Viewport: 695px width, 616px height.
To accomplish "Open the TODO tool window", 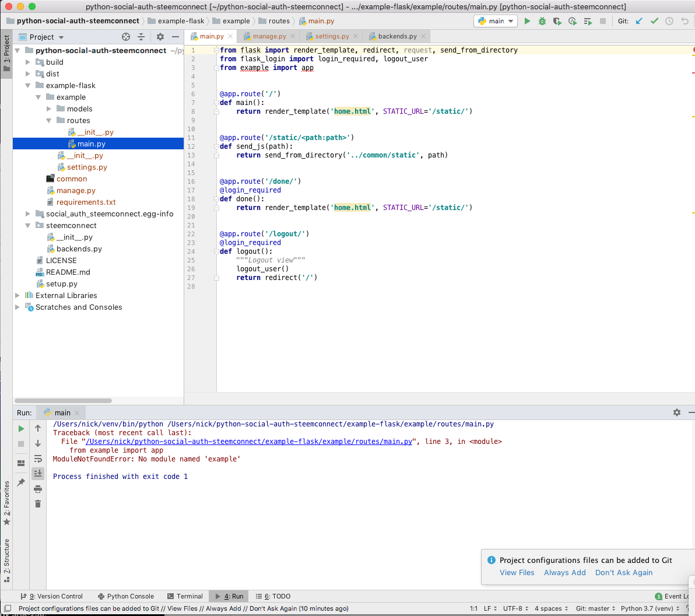I will pos(273,596).
